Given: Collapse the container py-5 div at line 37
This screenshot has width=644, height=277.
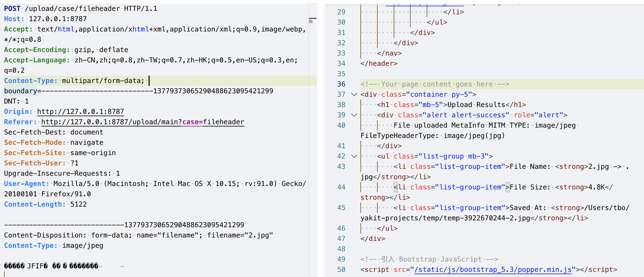Looking at the screenshot, I should [354, 95].
